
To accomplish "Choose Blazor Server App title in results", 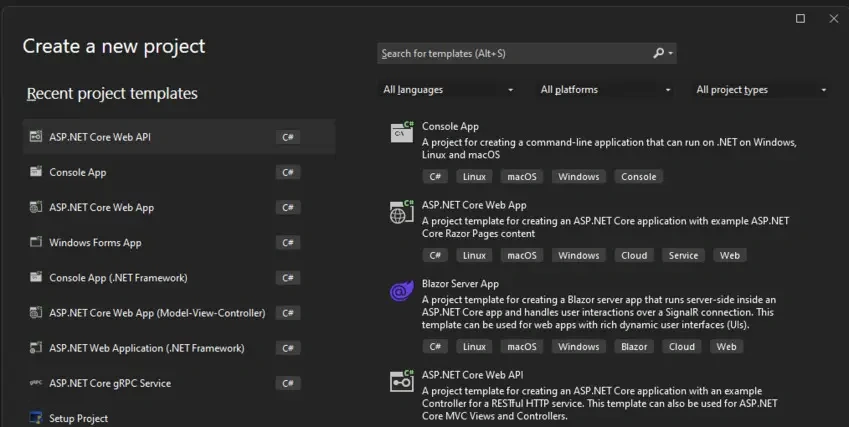I will pyautogui.click(x=460, y=284).
